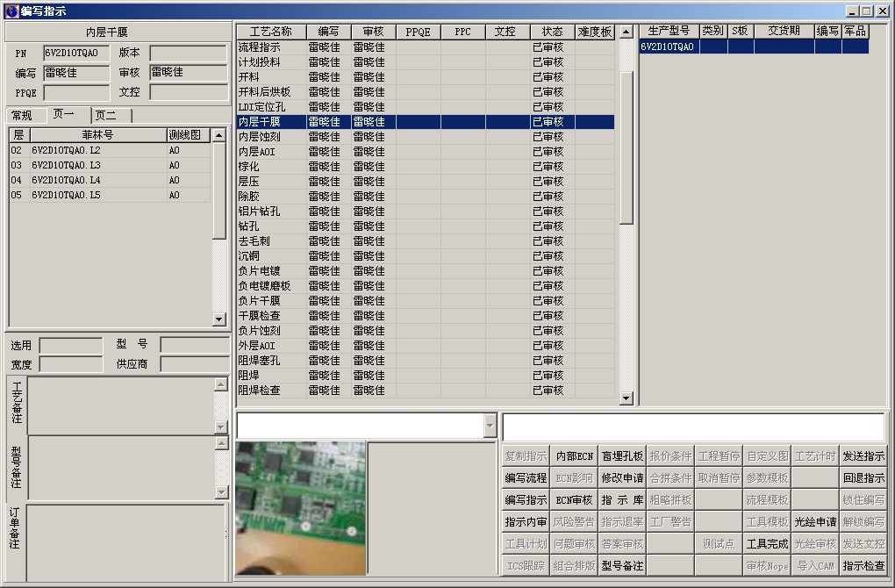The width and height of the screenshot is (895, 588).
Task: Click the 生产型号 column header
Action: [x=669, y=31]
